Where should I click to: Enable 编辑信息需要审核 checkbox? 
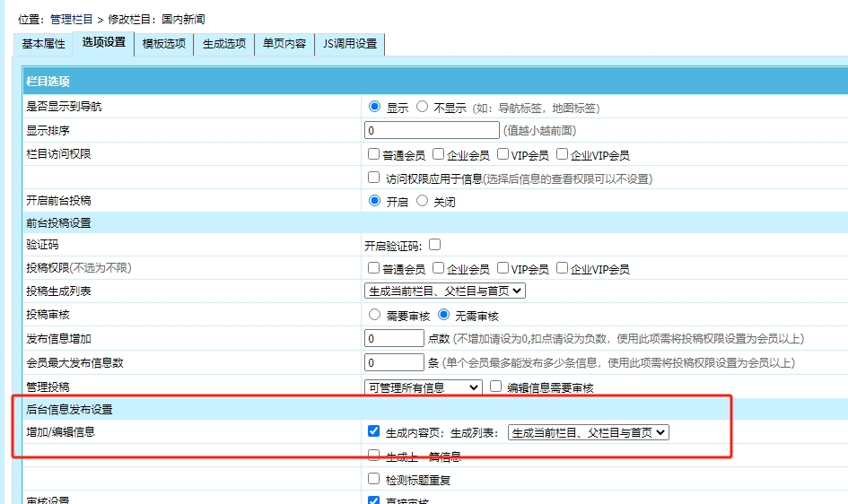[x=495, y=387]
